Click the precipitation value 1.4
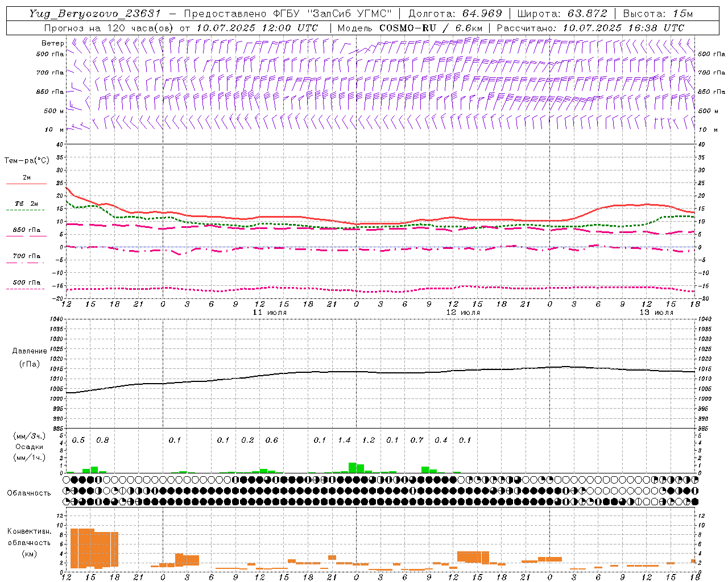728x582 pixels. 344,440
